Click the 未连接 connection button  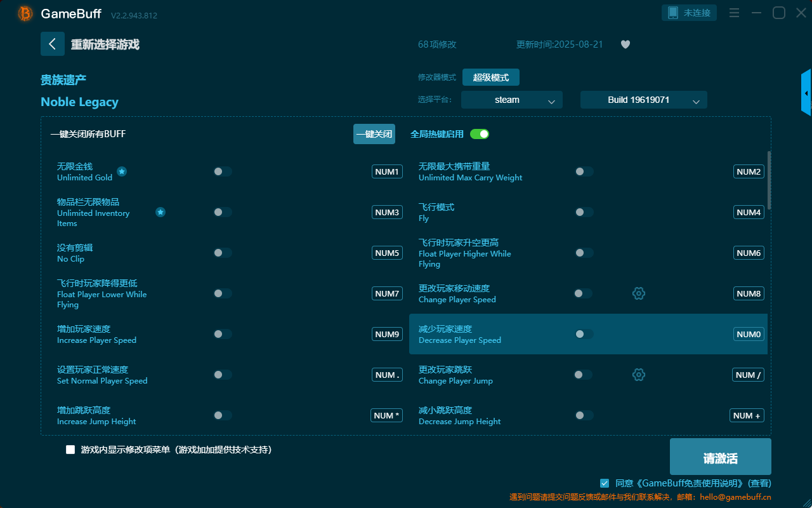pos(690,13)
